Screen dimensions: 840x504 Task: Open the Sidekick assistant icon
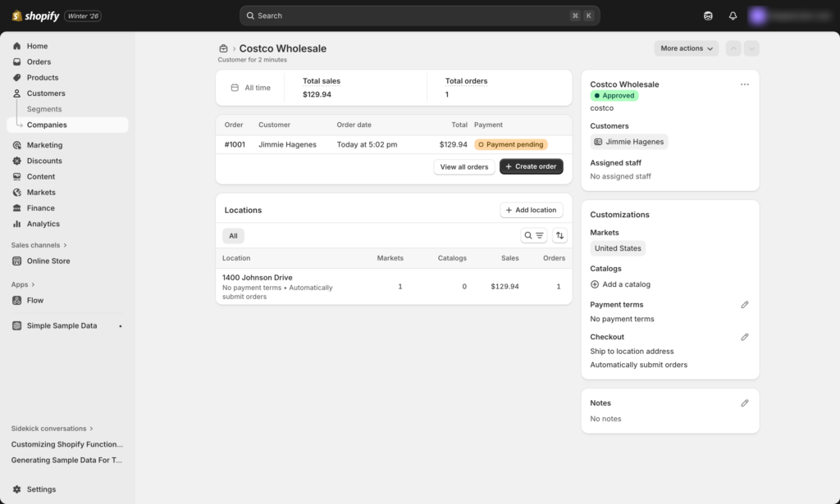708,16
